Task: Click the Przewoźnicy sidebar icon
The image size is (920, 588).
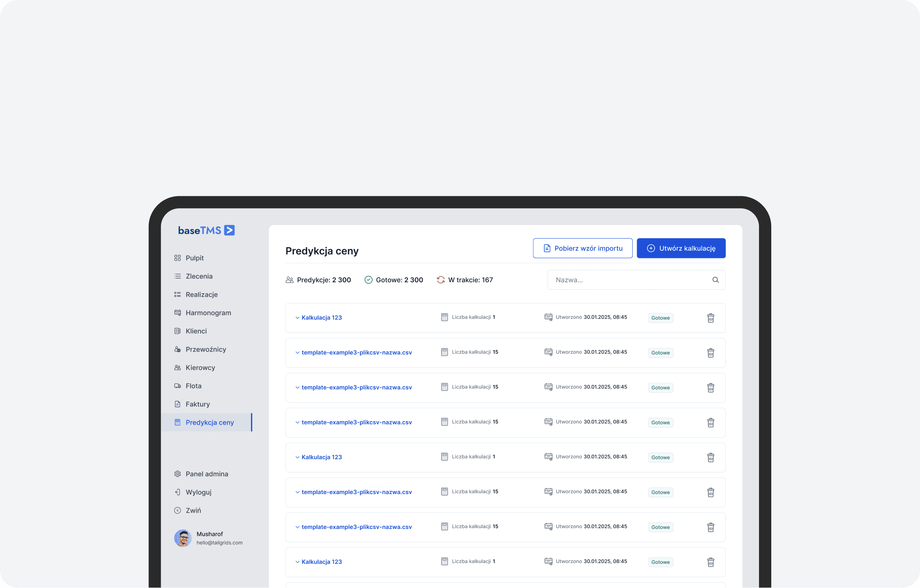Action: [177, 350]
